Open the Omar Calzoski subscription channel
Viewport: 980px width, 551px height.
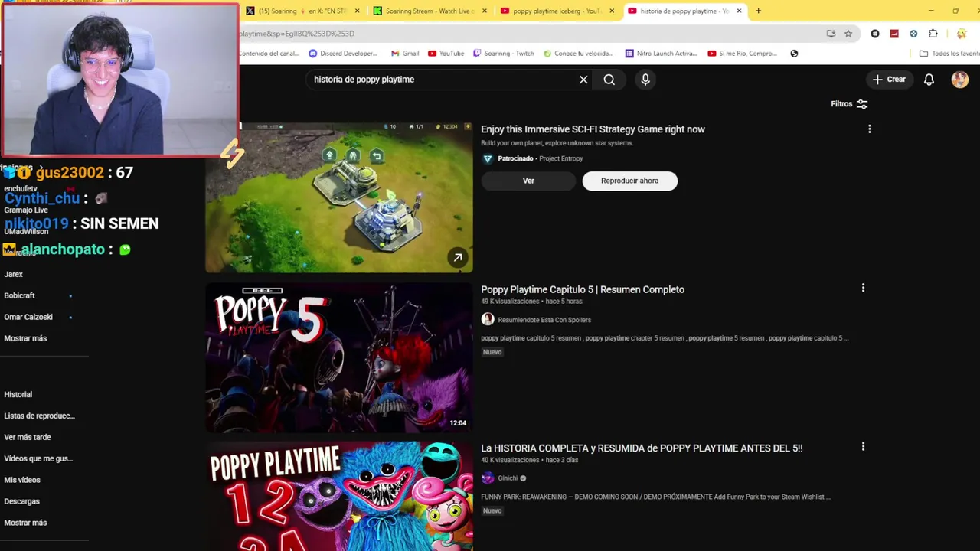coord(28,317)
